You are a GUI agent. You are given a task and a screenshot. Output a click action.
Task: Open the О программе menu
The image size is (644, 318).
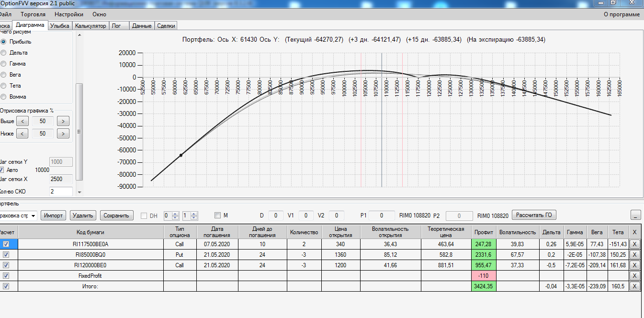(x=621, y=14)
